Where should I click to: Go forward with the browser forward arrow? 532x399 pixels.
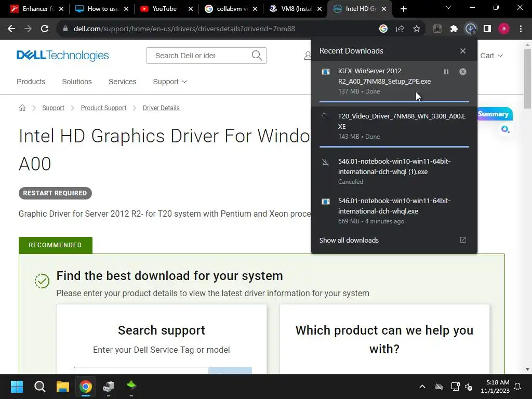click(28, 29)
